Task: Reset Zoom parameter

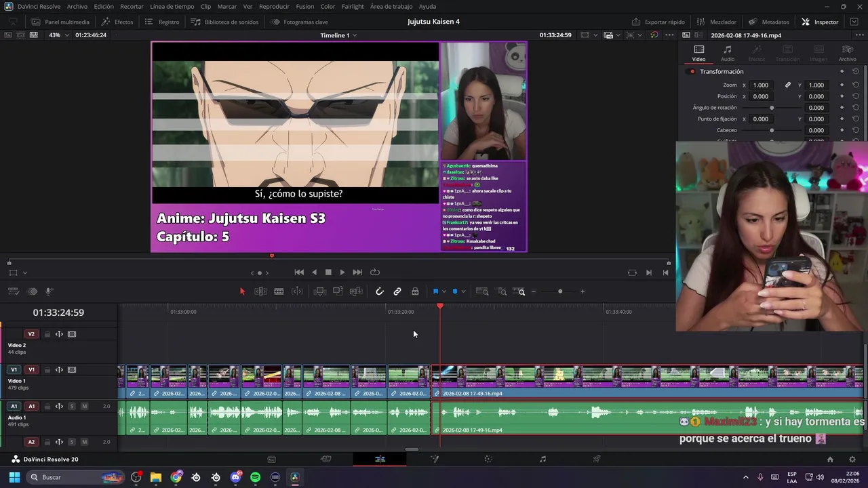Action: tap(856, 85)
